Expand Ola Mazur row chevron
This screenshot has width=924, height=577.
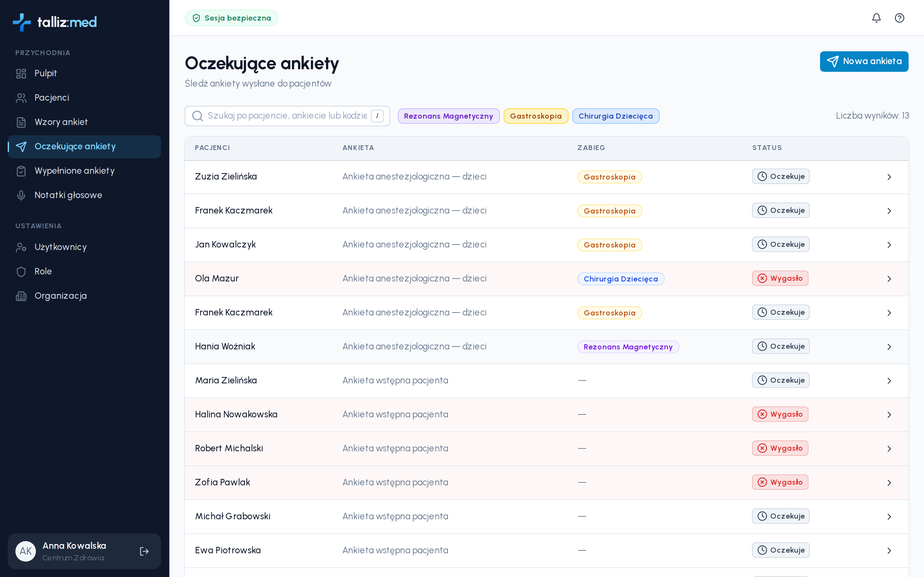pyautogui.click(x=889, y=279)
